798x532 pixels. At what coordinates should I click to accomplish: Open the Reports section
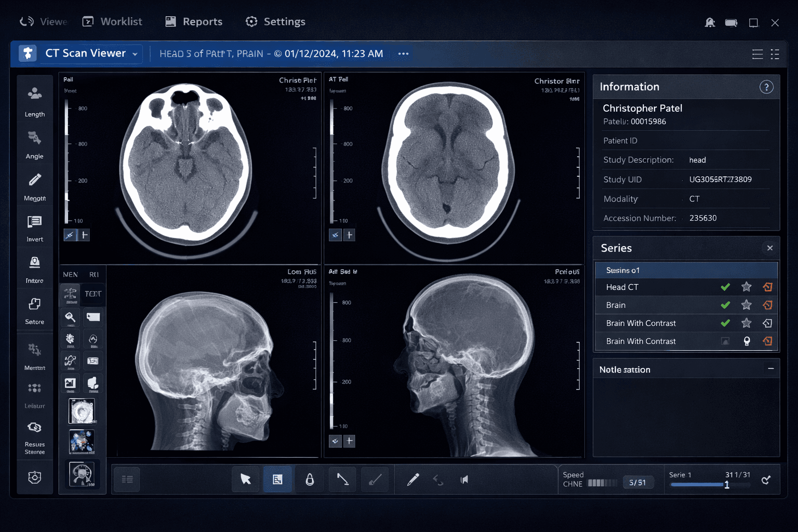point(203,21)
